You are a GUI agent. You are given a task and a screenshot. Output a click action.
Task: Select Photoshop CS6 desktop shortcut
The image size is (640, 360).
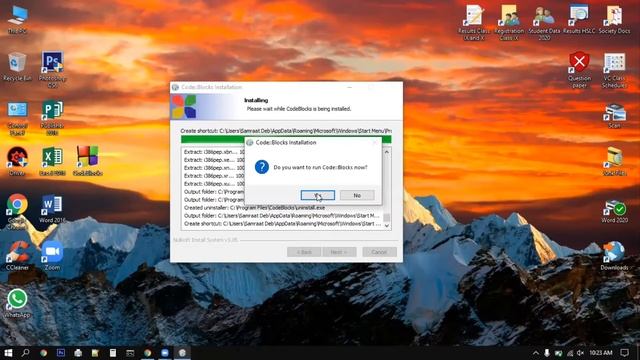52,69
